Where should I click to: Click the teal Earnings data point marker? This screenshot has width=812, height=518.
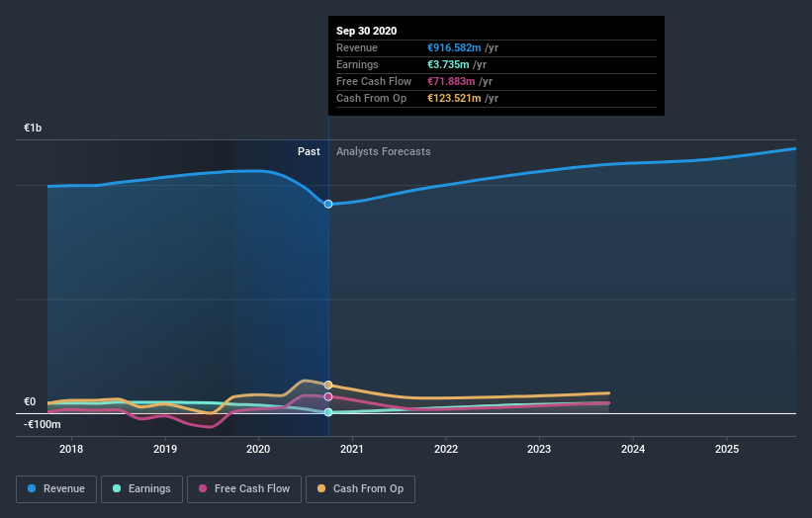pos(328,412)
